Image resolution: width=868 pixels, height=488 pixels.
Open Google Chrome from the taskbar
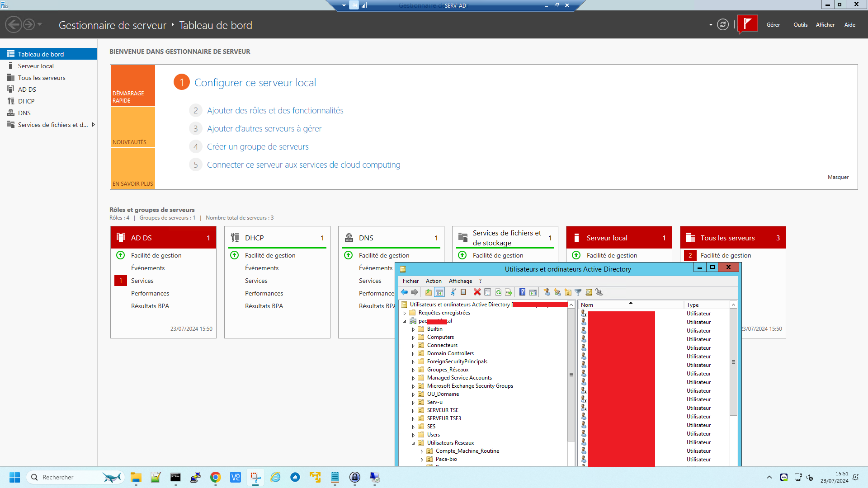(x=216, y=477)
